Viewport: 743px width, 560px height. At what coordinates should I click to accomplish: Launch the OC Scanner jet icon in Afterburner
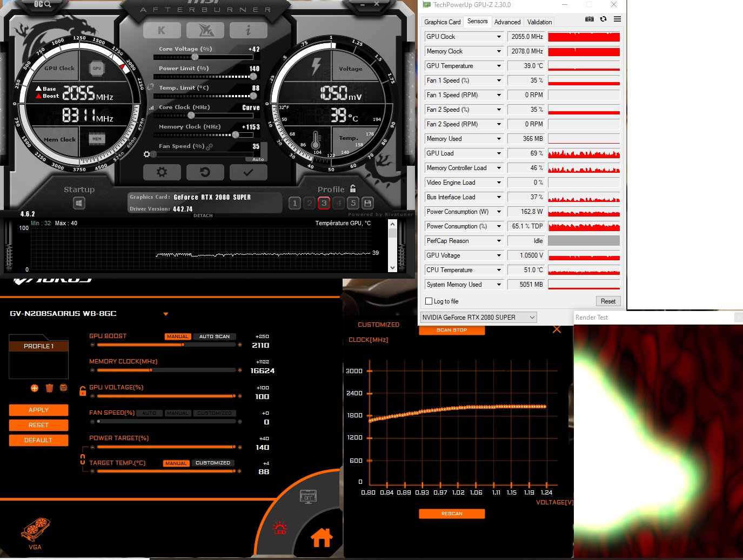point(205,30)
